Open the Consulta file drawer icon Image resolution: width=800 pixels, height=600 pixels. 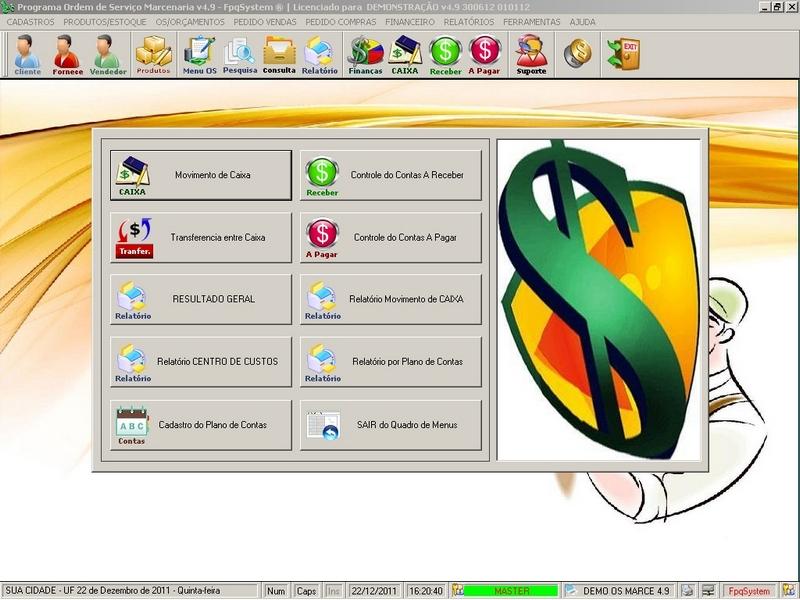[x=279, y=55]
